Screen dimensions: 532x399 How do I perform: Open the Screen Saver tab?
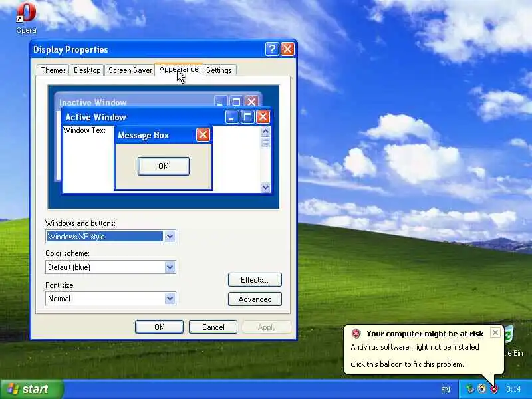[x=130, y=70]
